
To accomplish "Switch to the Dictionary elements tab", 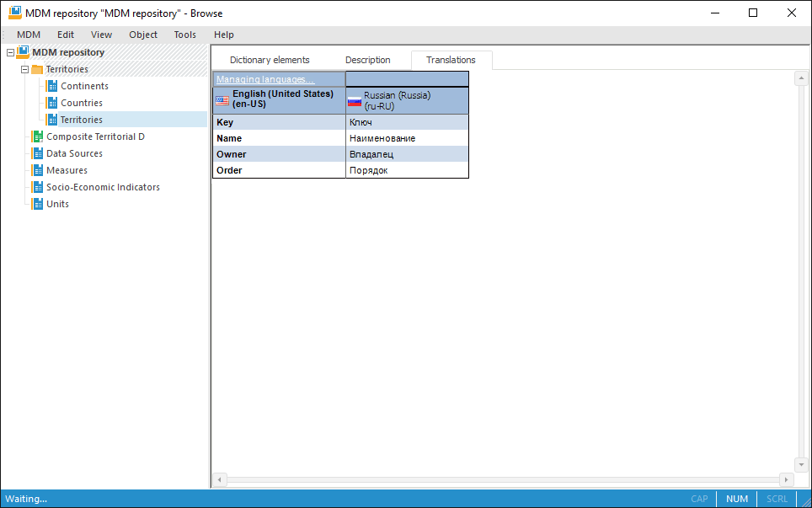I will tap(270, 60).
